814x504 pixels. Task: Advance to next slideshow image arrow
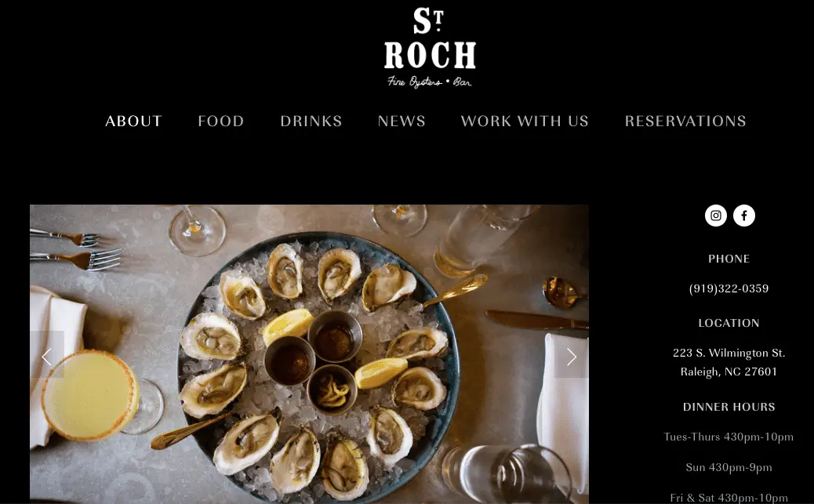[x=572, y=357]
